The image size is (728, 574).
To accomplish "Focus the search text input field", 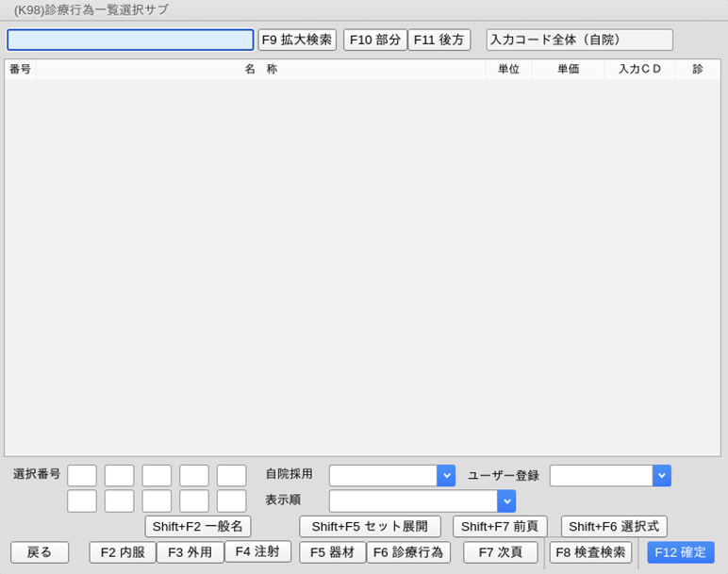I will point(130,40).
